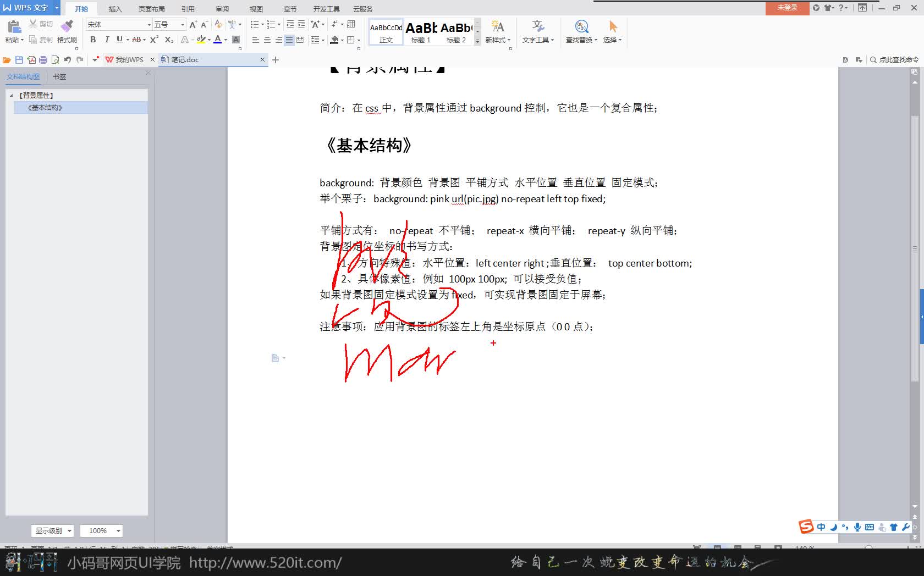
Task: Toggle Underline formatting
Action: click(x=119, y=40)
